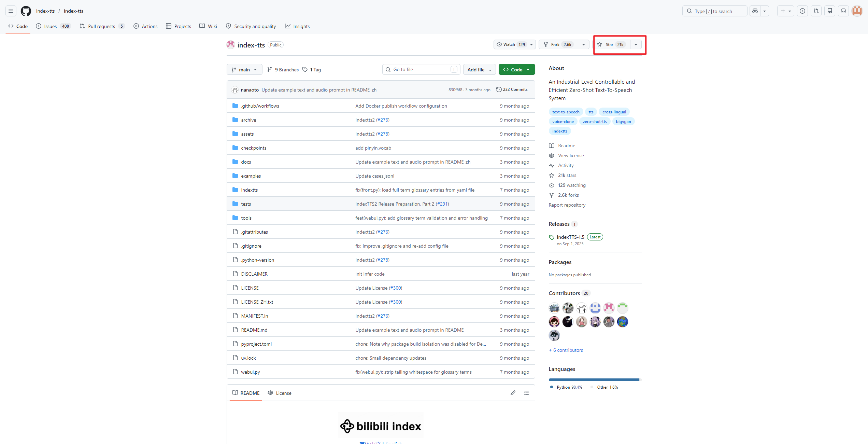
Task: Open Copilot chat icon in header
Action: [755, 11]
